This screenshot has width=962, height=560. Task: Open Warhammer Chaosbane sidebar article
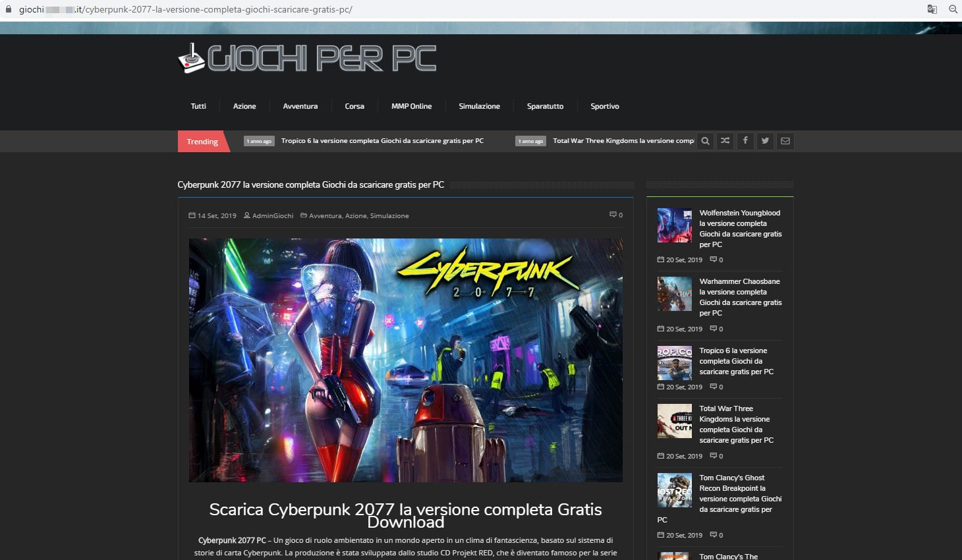741,297
